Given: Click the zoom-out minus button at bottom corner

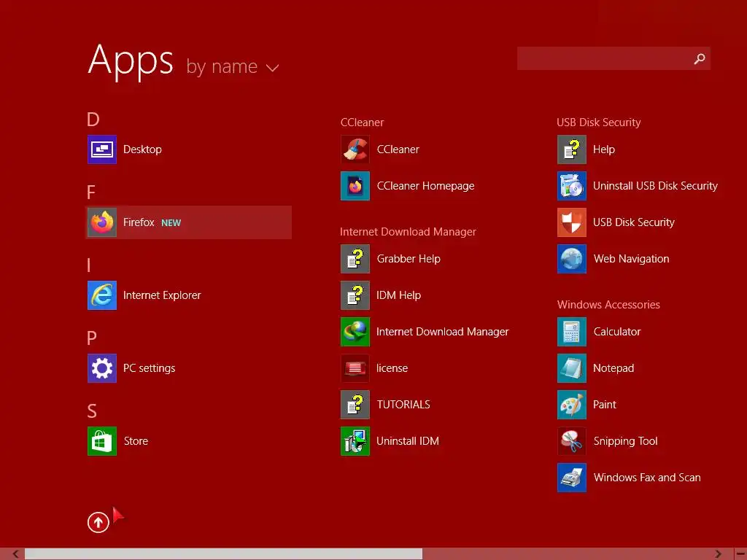Looking at the screenshot, I should pyautogui.click(x=741, y=554).
